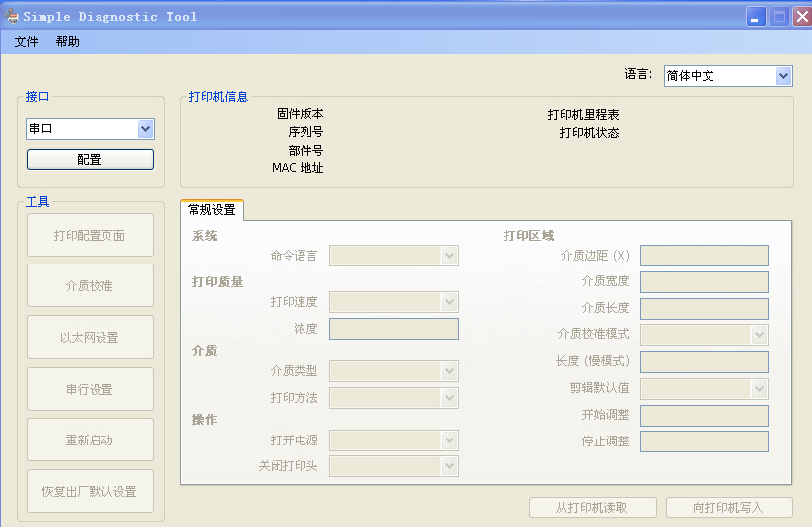Click the printer app icon in title bar
This screenshot has width=812, height=527.
13,16
